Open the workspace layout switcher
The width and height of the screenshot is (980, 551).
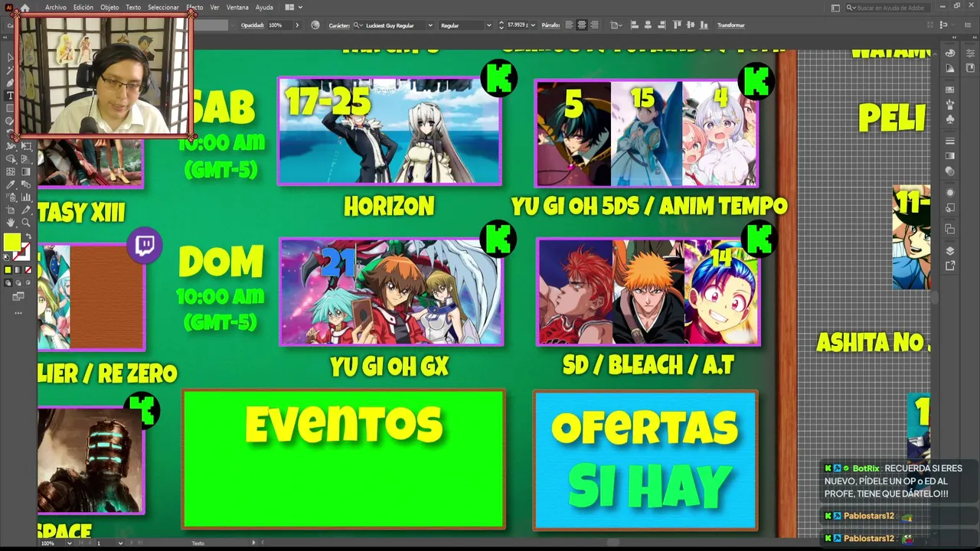pos(292,7)
